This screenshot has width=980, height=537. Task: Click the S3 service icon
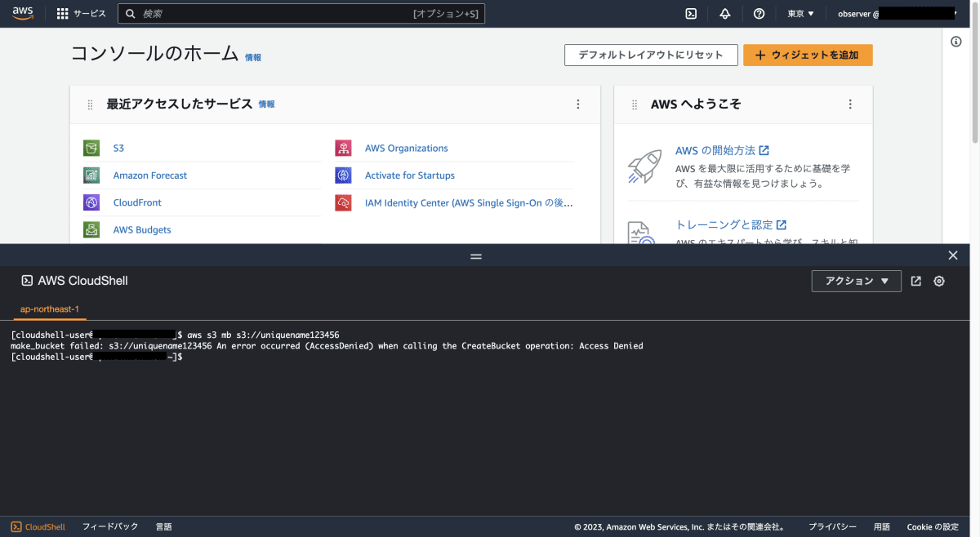point(91,149)
